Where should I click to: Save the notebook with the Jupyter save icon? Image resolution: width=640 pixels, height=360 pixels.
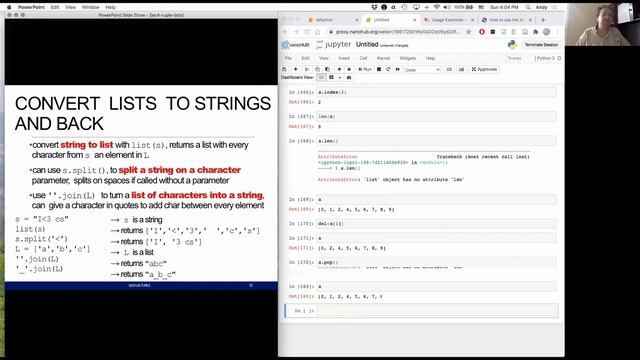pos(284,69)
